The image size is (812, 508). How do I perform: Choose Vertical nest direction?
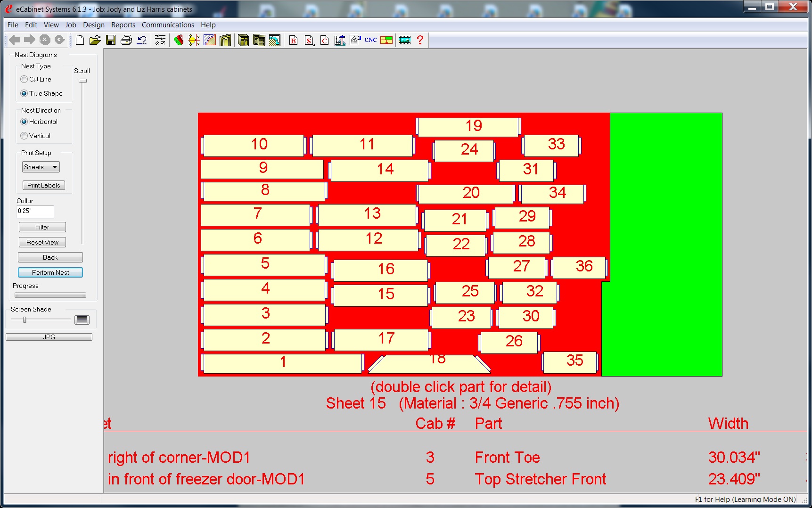pyautogui.click(x=24, y=136)
